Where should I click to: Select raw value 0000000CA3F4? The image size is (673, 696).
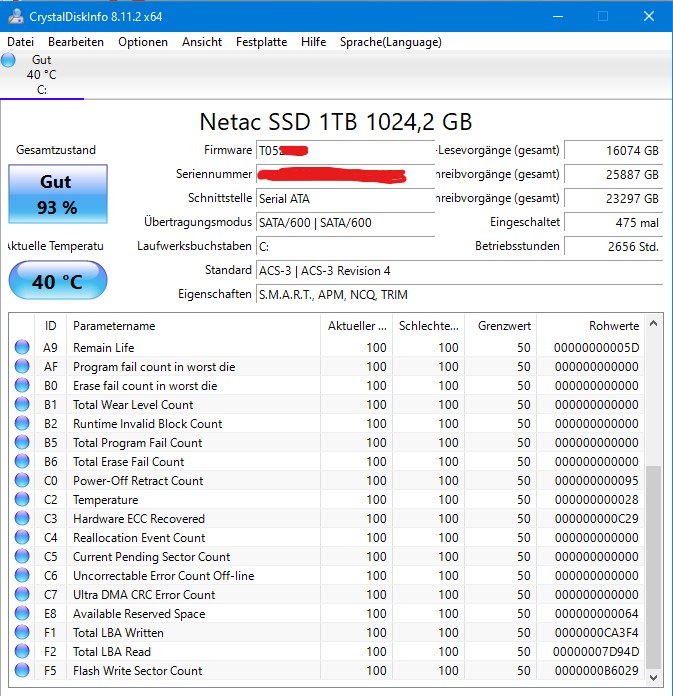click(596, 633)
